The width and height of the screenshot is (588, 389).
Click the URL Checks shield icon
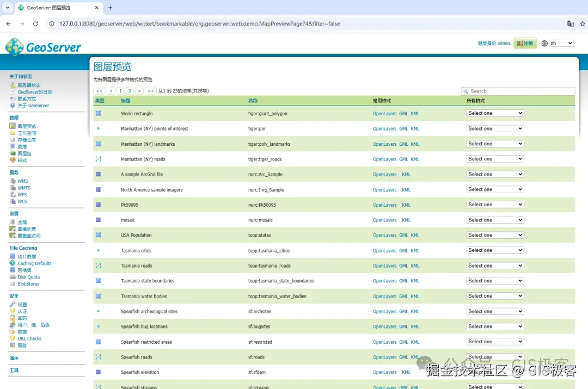point(13,338)
